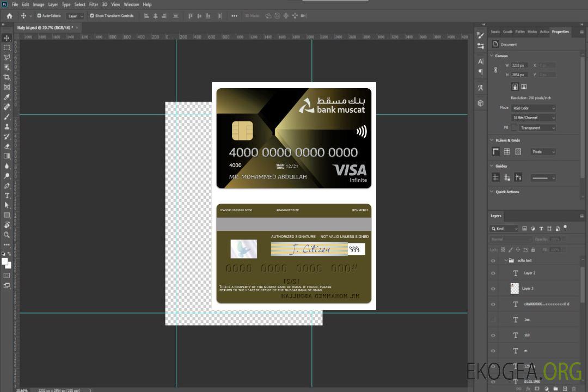
Task: Select the Eraser tool
Action: 7,146
